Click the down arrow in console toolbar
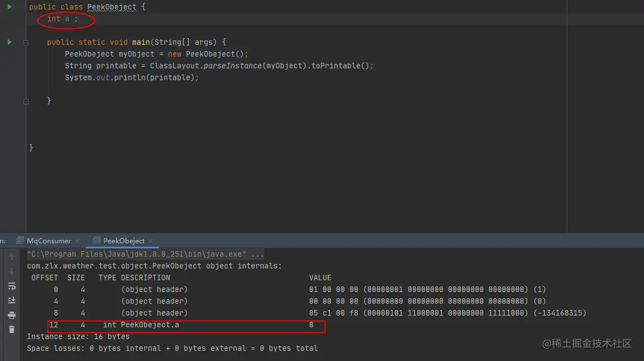Image resolution: width=644 pixels, height=361 pixels. [x=12, y=271]
